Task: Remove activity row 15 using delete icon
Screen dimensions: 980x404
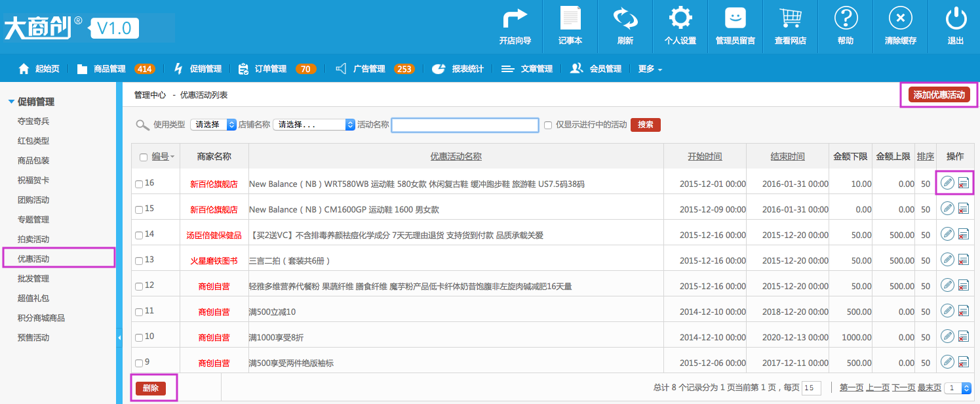Action: tap(964, 209)
